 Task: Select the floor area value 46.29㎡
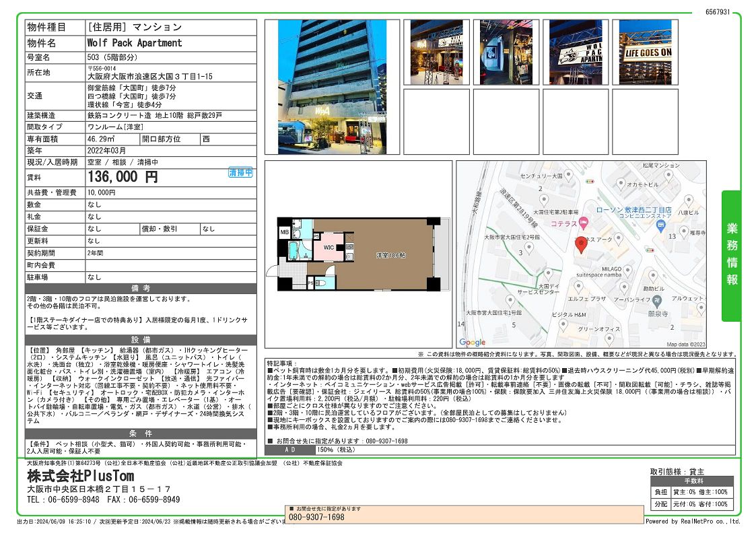(x=101, y=139)
